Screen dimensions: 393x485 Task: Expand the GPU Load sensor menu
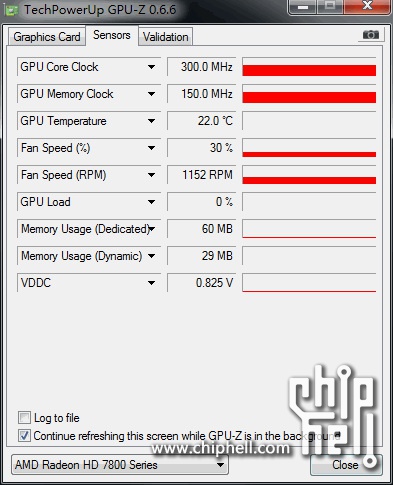pyautogui.click(x=151, y=202)
